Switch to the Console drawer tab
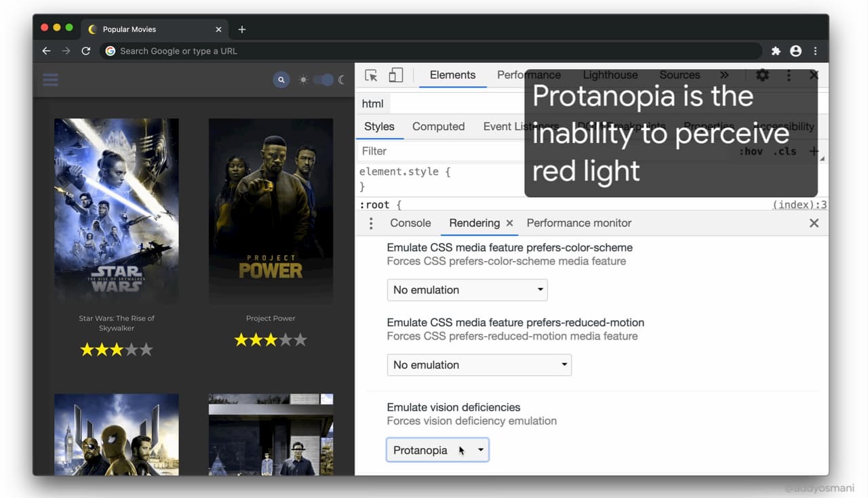This screenshot has height=498, width=868. pos(410,223)
